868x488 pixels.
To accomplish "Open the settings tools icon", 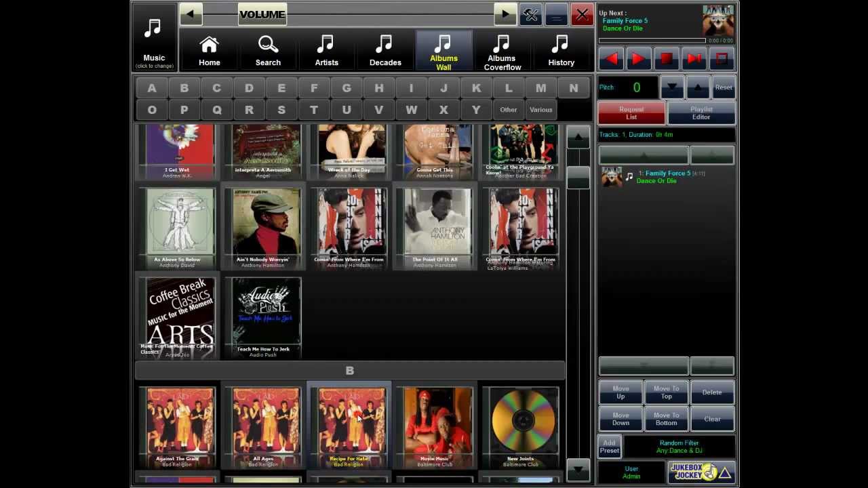I will tap(530, 15).
